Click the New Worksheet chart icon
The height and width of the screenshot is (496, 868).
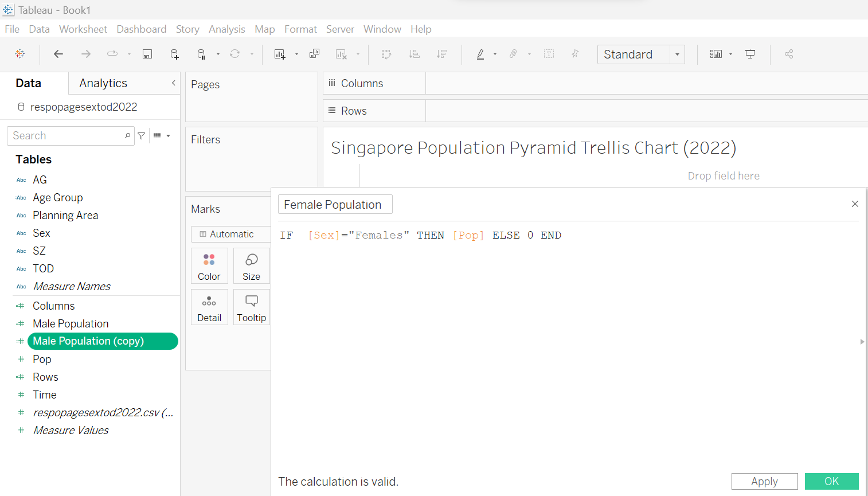[280, 54]
